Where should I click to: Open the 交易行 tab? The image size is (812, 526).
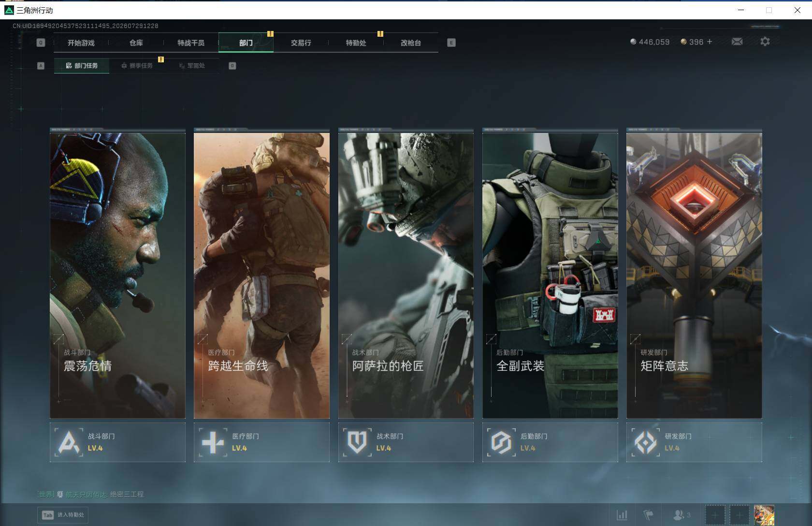pyautogui.click(x=301, y=43)
